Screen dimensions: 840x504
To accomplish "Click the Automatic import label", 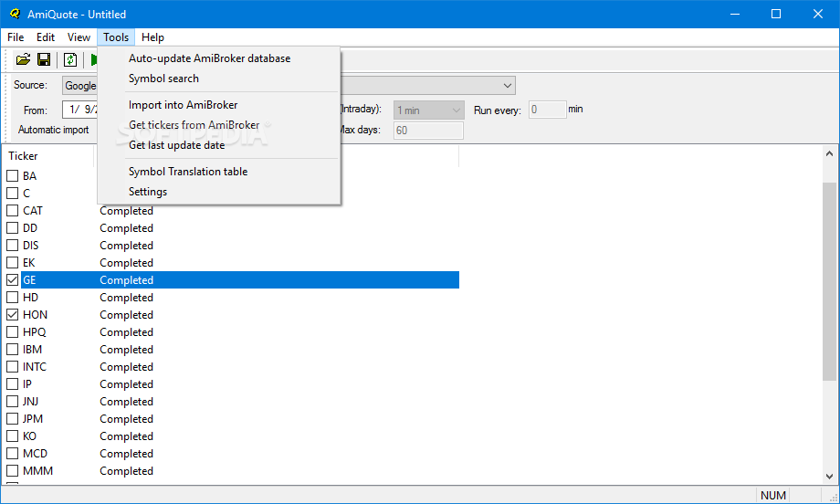I will (54, 130).
